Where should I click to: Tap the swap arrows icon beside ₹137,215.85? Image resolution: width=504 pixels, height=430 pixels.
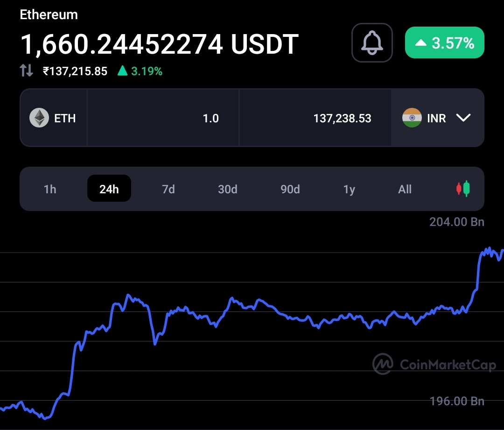click(26, 70)
